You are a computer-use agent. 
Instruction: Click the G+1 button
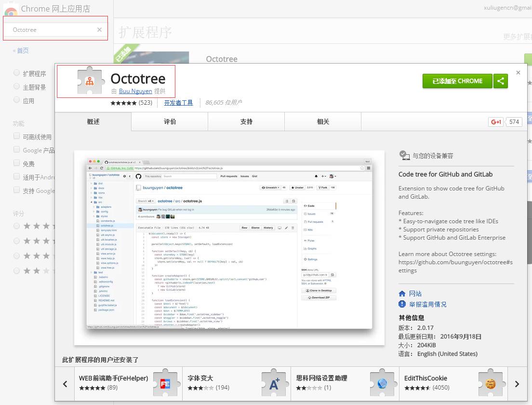pos(496,122)
